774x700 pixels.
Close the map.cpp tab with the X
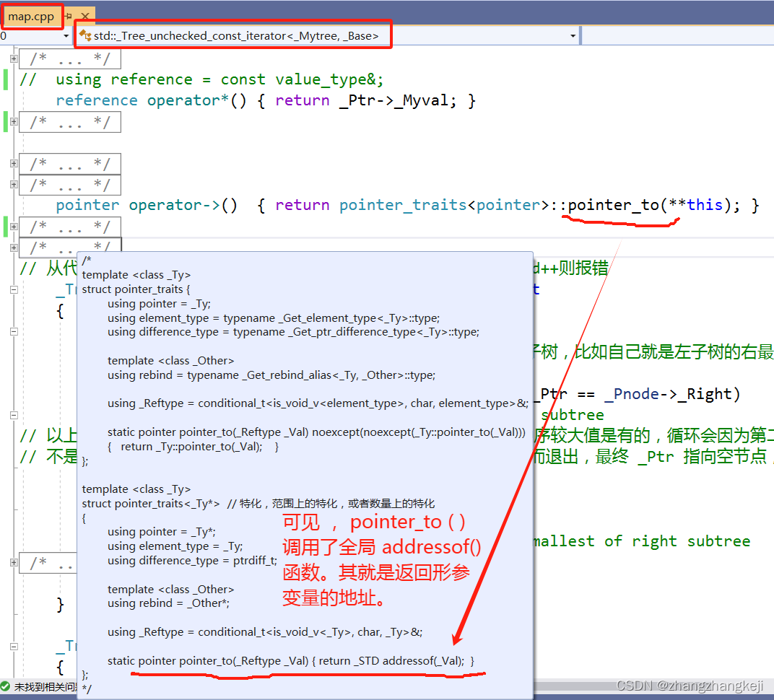click(x=85, y=17)
